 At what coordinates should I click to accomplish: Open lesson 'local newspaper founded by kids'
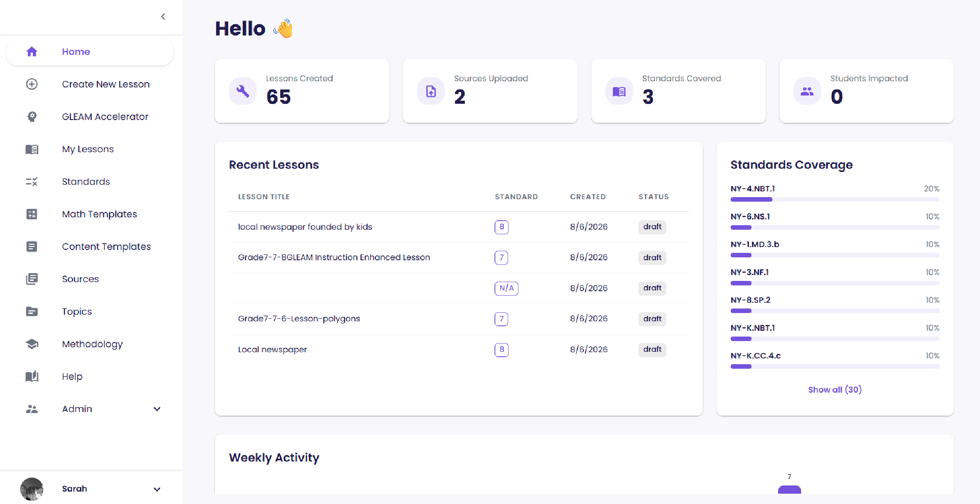tap(305, 227)
